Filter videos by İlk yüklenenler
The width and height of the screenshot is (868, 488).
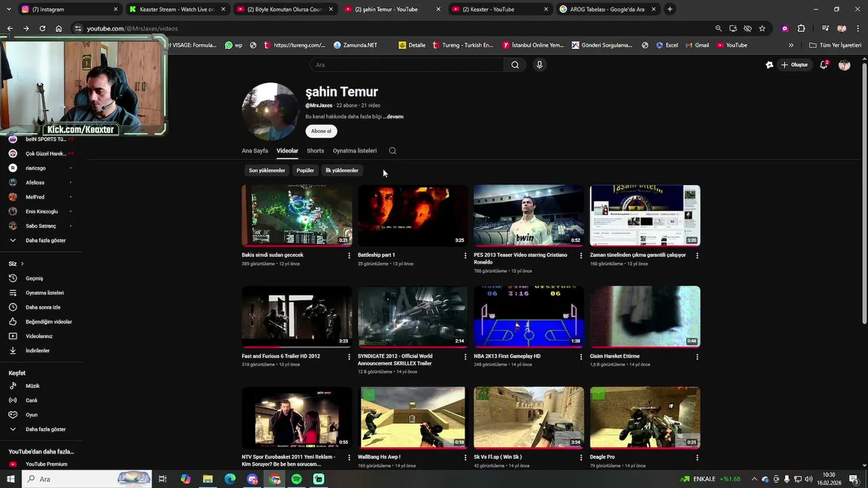pos(342,171)
